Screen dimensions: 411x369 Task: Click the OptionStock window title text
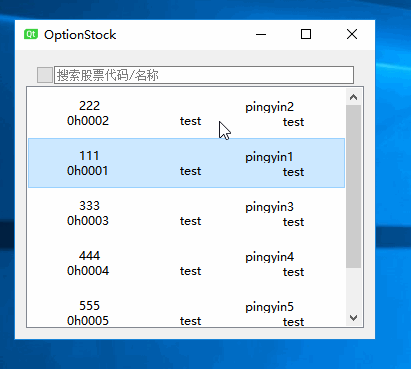[x=80, y=35]
